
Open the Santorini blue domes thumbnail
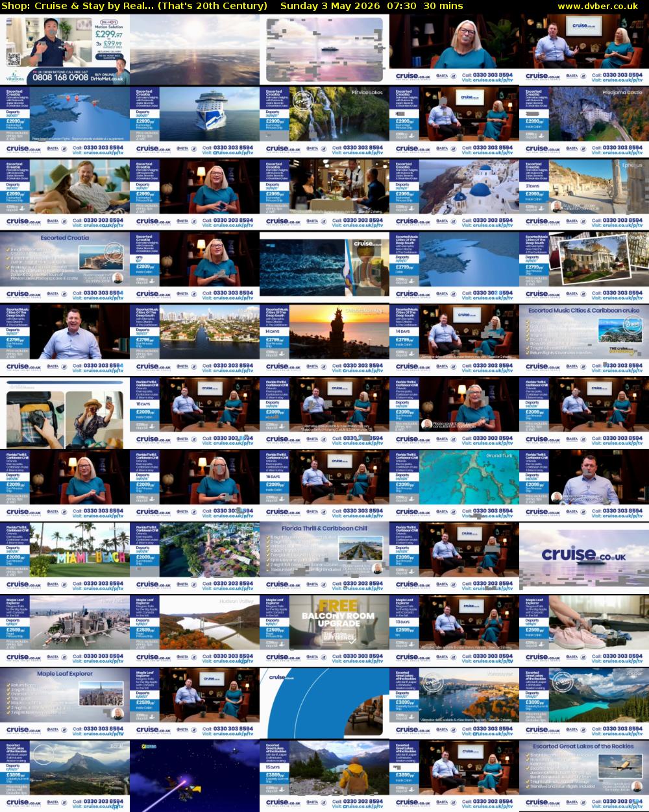click(454, 195)
